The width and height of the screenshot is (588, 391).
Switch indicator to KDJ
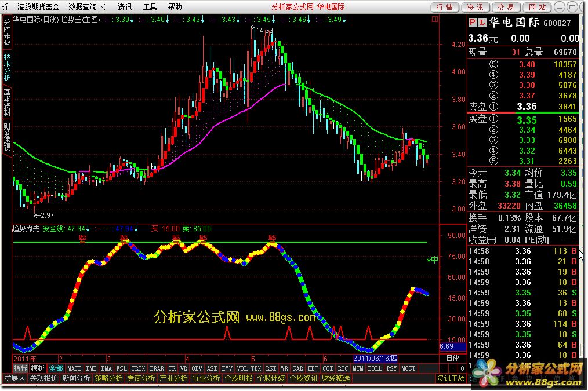click(313, 368)
